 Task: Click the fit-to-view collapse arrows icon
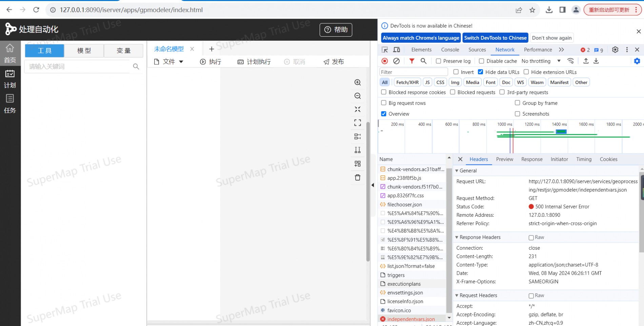pyautogui.click(x=357, y=109)
